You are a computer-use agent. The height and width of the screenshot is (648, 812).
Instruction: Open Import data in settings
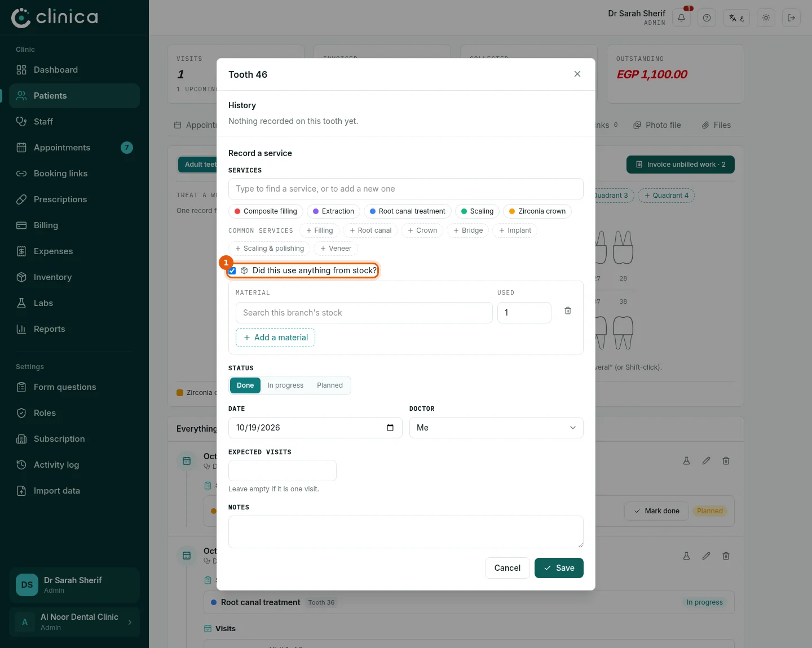click(x=74, y=491)
